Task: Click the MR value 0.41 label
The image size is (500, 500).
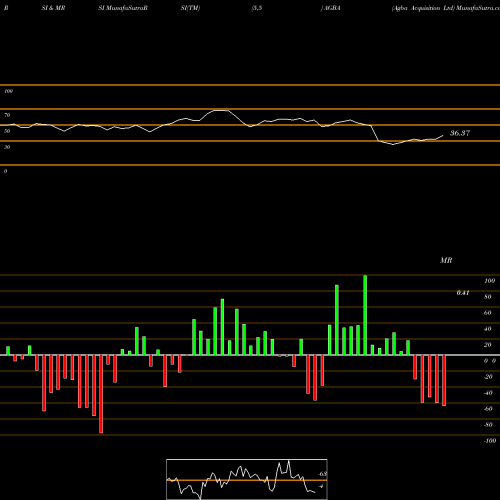Action: [463, 293]
